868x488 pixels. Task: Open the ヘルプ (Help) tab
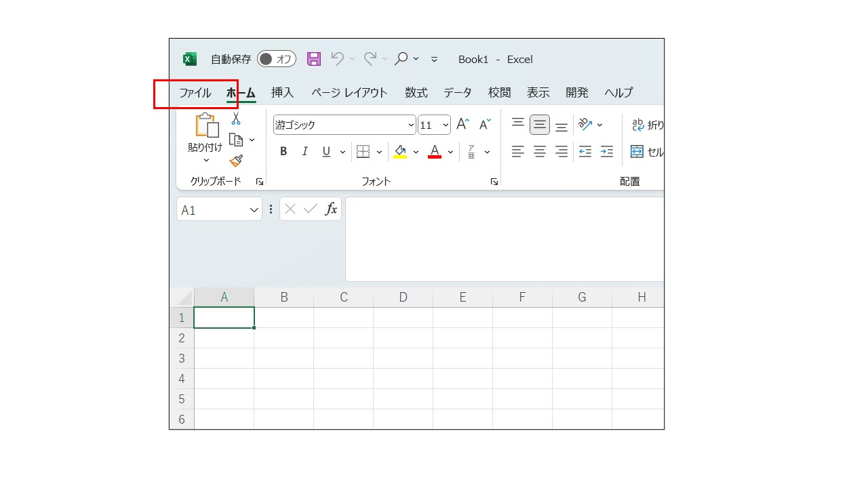click(x=618, y=93)
